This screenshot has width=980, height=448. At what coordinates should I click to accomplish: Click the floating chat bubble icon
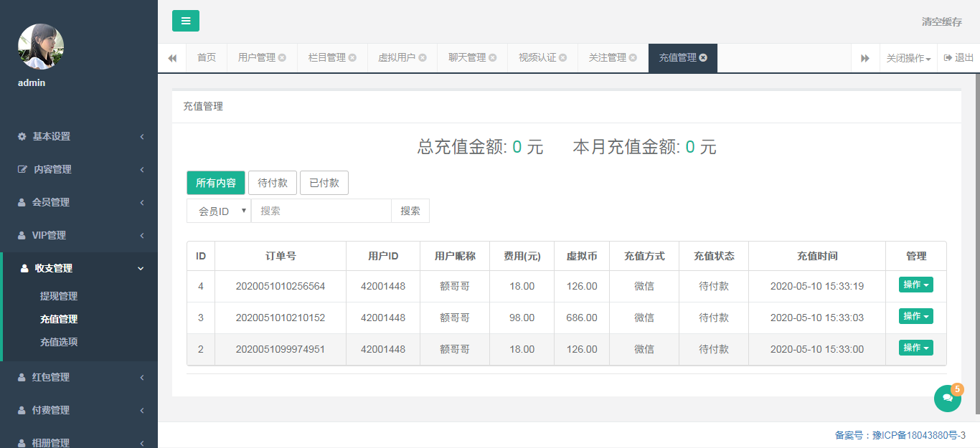(x=947, y=399)
